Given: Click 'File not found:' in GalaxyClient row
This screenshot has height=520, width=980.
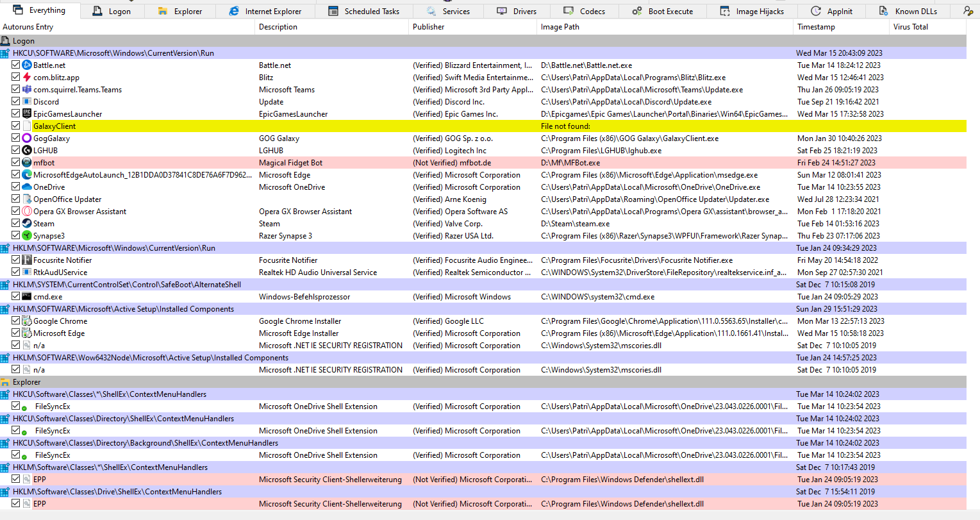Looking at the screenshot, I should 566,126.
